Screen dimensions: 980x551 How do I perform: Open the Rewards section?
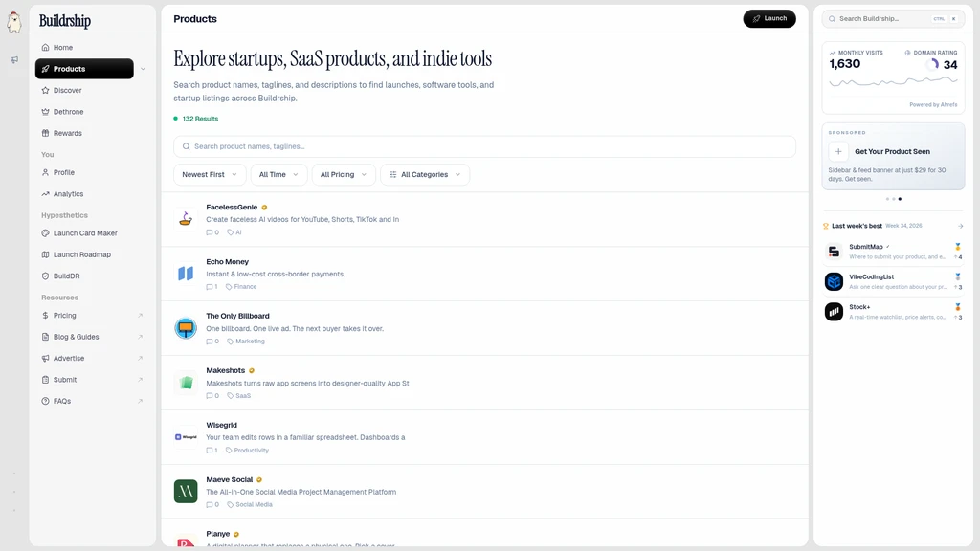[x=68, y=133]
